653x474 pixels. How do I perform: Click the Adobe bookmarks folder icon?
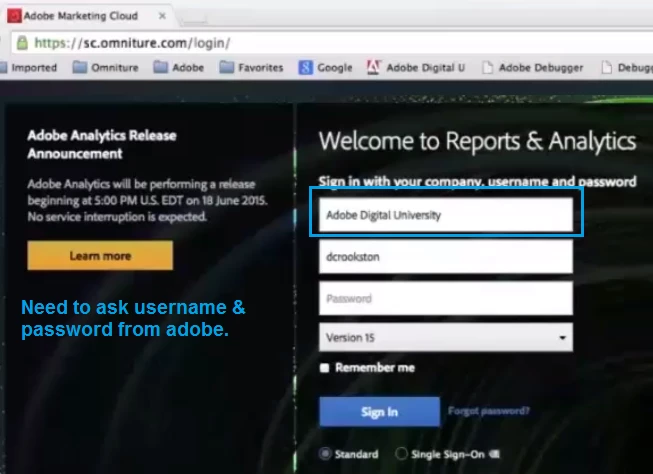pos(160,67)
